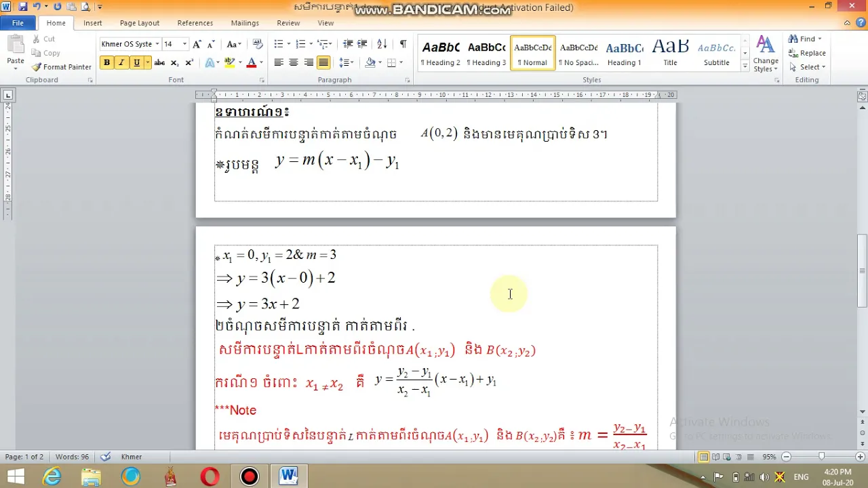The width and height of the screenshot is (868, 488).
Task: Adjust the zoom slider handle
Action: click(x=821, y=457)
